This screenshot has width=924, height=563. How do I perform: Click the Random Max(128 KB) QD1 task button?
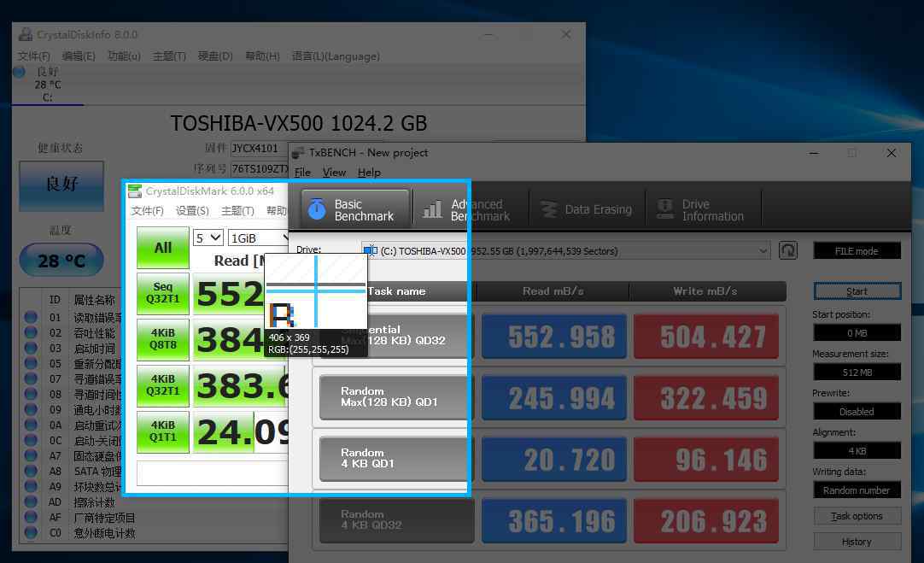[x=396, y=396]
